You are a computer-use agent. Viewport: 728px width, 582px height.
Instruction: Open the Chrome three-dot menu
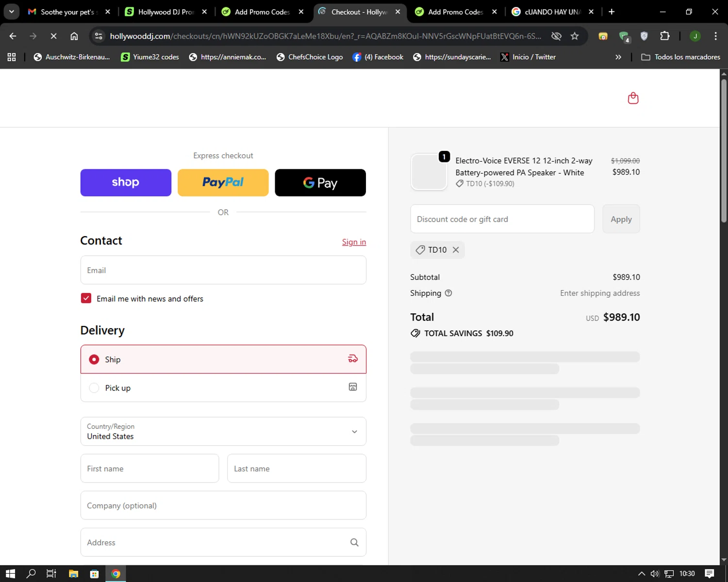[x=715, y=36]
